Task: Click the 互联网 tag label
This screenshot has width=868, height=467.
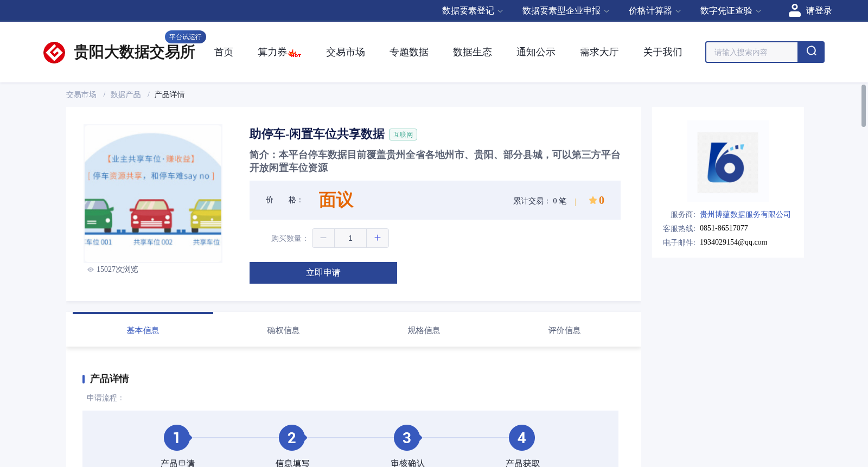Action: 403,135
